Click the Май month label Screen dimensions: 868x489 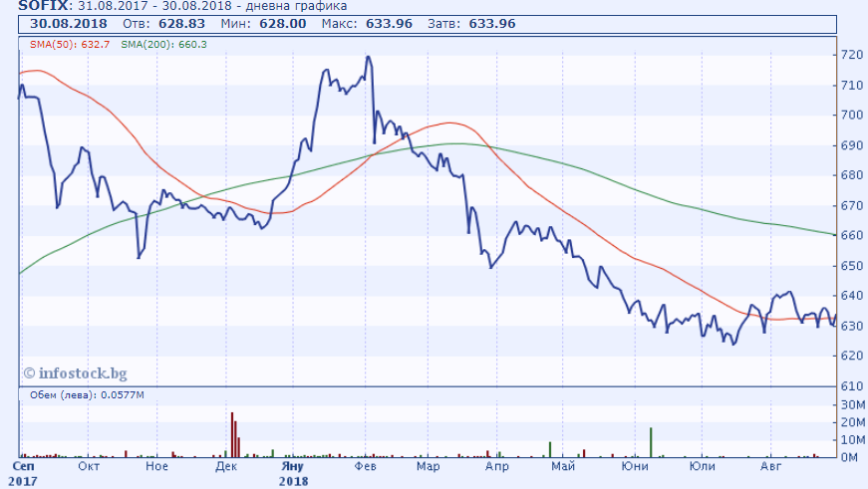(563, 466)
